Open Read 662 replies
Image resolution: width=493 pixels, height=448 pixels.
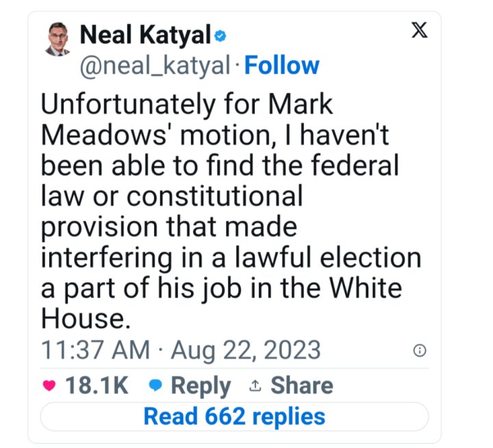point(234,415)
